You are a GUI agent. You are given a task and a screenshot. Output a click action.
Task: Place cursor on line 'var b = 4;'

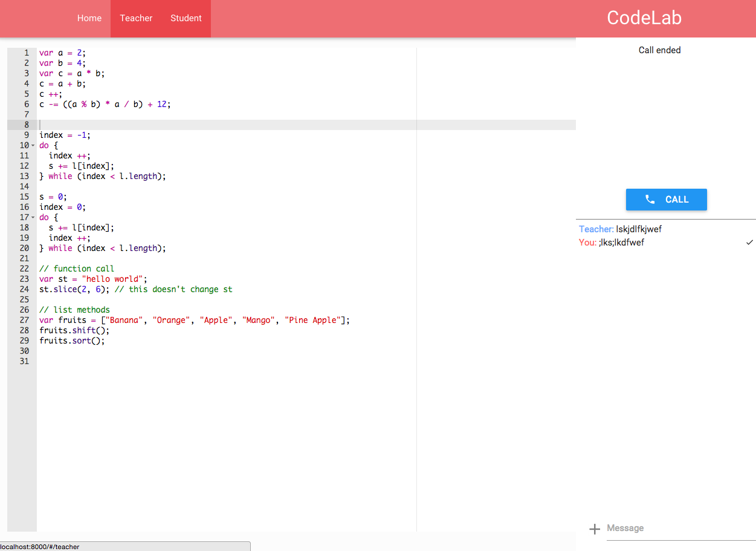[x=63, y=64]
